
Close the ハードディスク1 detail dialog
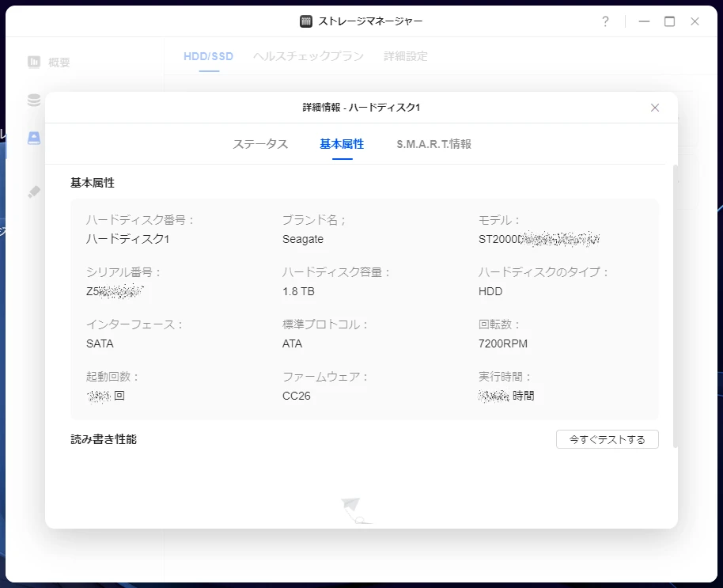click(654, 108)
